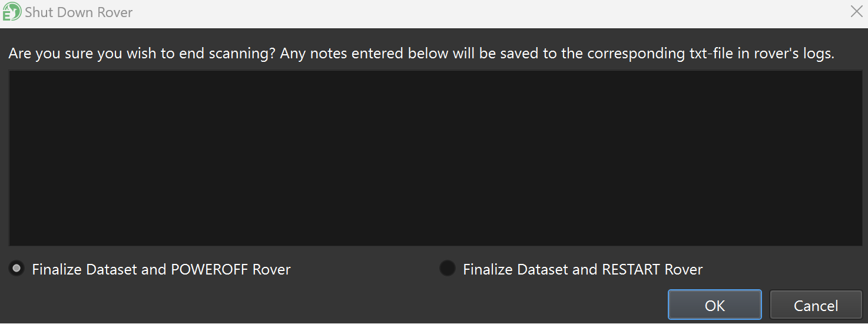The image size is (868, 324).
Task: Choose the POWEROFF Rover option circle
Action: [17, 269]
